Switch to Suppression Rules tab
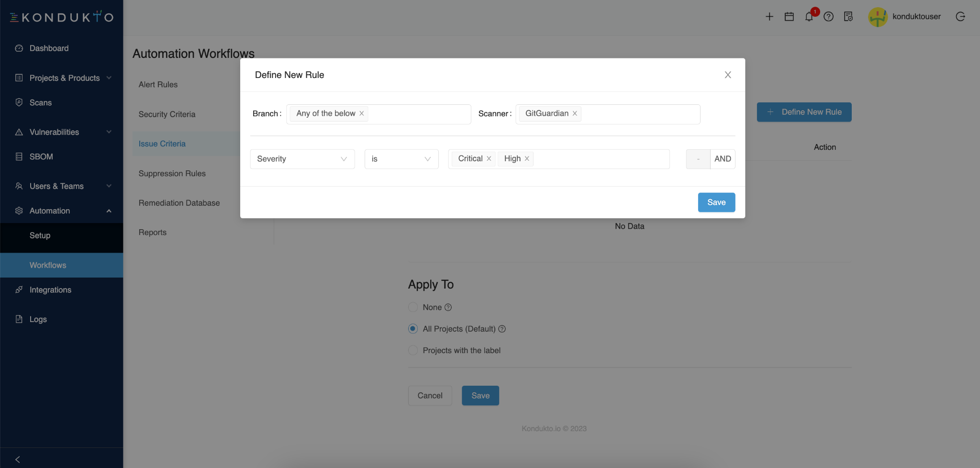This screenshot has width=980, height=468. pos(172,173)
